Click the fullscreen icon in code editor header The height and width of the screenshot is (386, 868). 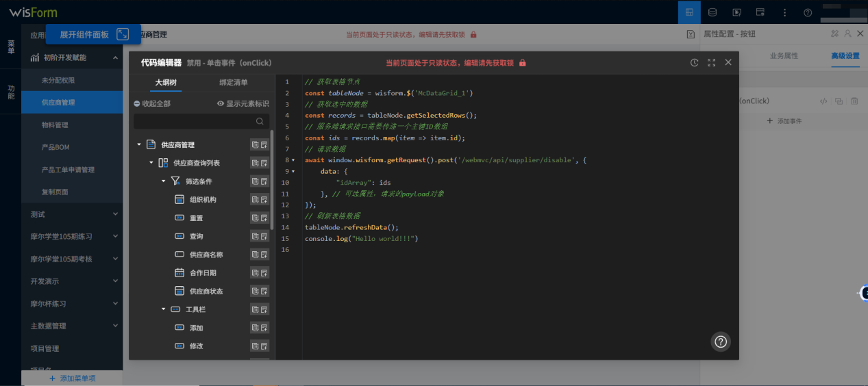(711, 62)
